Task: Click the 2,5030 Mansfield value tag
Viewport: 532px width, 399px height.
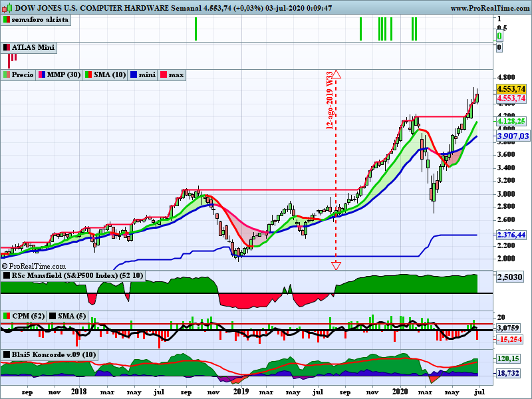Action: coord(509,277)
